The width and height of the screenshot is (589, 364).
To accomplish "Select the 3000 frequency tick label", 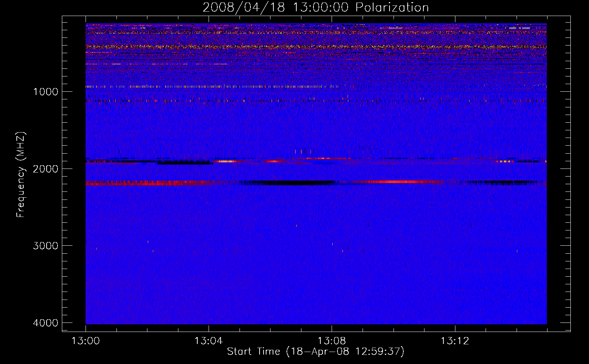I will [x=46, y=246].
